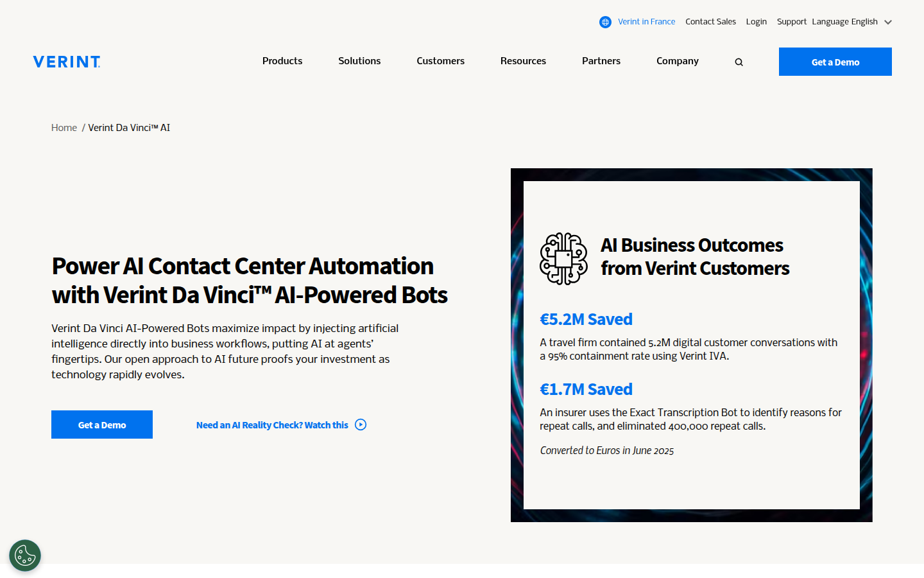The height and width of the screenshot is (578, 924).
Task: Expand the Customers navigation menu
Action: (440, 61)
